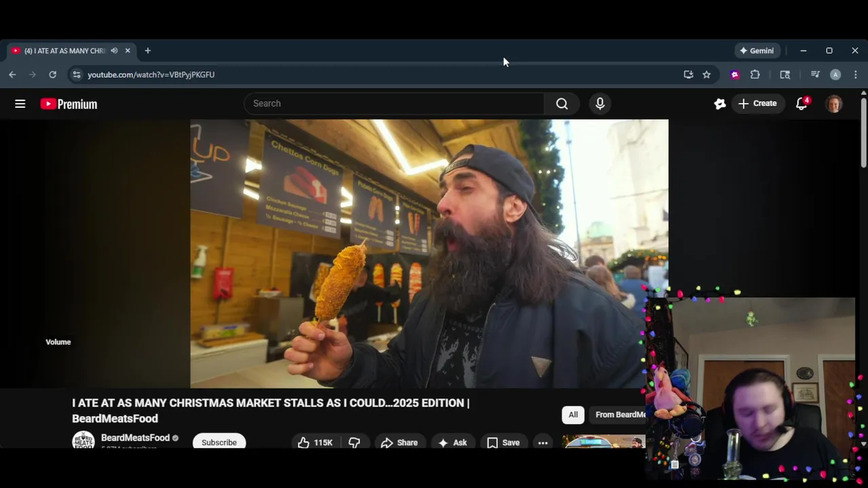
Task: Open the BeardMeatsFood channel name
Action: click(x=136, y=438)
